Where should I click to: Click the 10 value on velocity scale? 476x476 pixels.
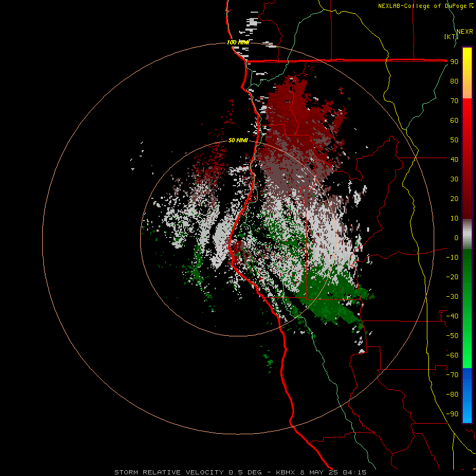pyautogui.click(x=454, y=218)
